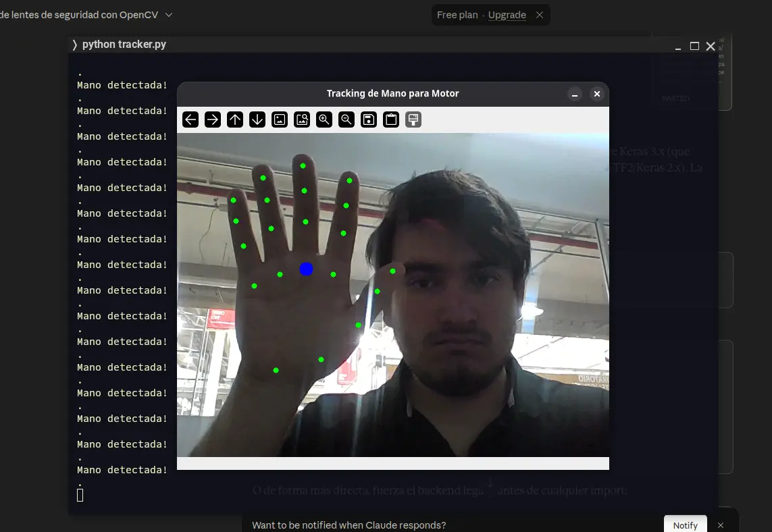Pan up with the up-arrow toolbar icon

[235, 119]
